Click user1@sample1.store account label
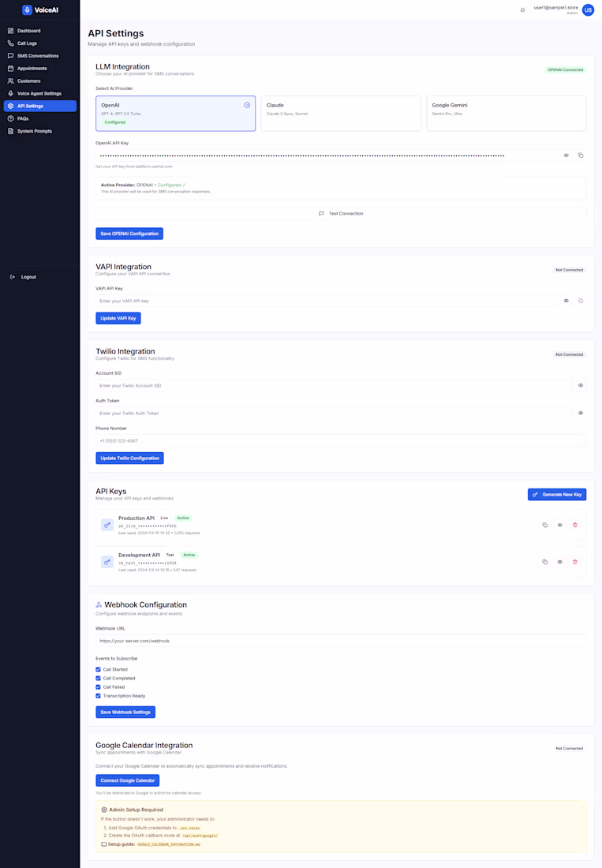The width and height of the screenshot is (602, 868). coord(555,8)
